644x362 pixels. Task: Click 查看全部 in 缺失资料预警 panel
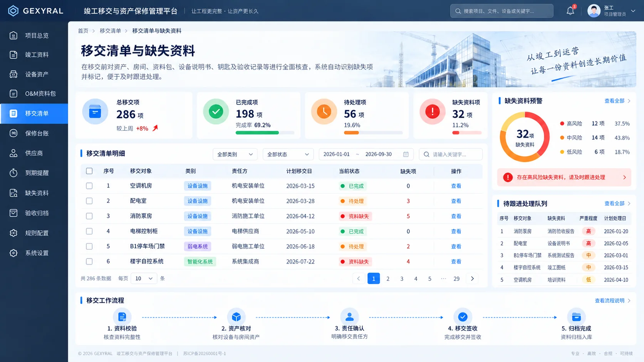coord(617,101)
